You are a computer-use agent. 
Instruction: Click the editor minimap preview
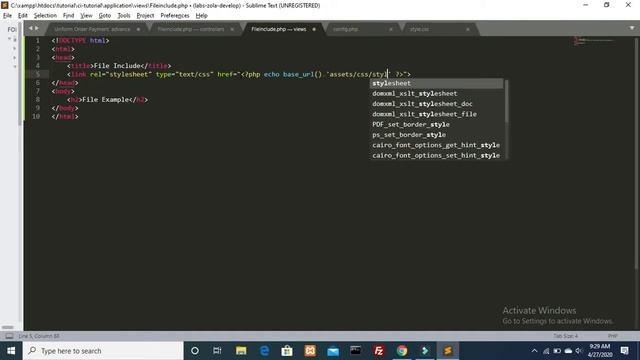coord(594,41)
